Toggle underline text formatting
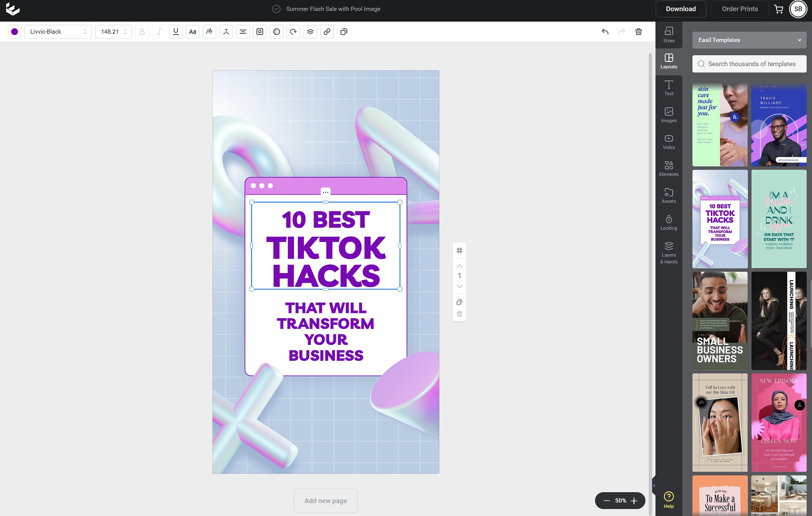The image size is (812, 516). (x=176, y=32)
